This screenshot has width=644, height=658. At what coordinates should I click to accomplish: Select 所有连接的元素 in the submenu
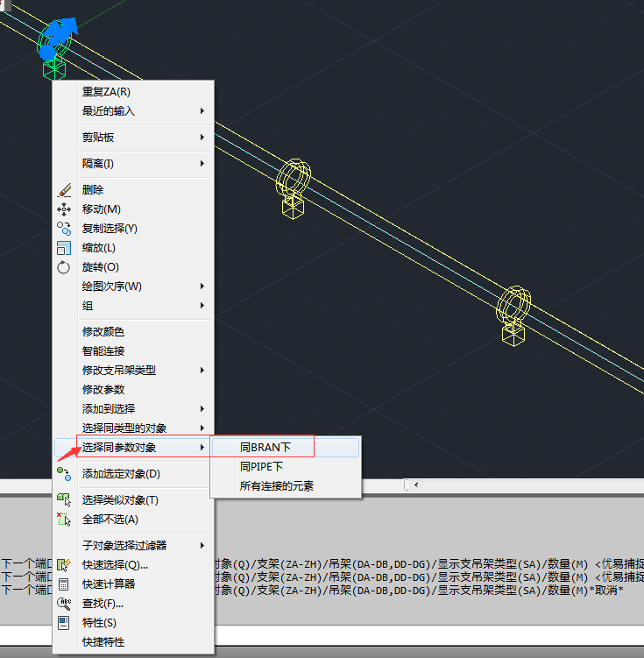(276, 486)
